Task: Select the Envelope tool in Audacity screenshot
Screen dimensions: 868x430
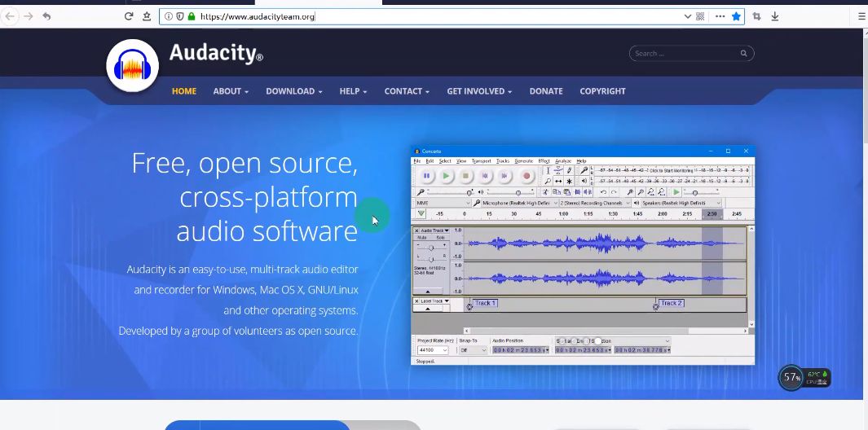Action: (x=558, y=170)
